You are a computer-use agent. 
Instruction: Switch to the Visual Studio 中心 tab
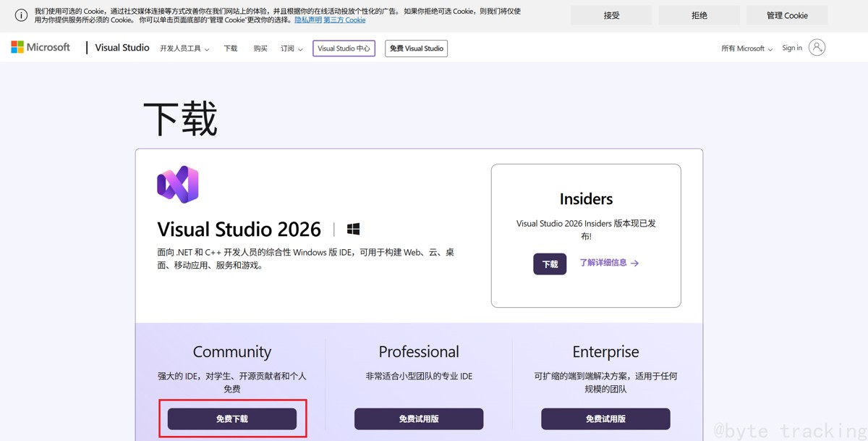[x=344, y=48]
